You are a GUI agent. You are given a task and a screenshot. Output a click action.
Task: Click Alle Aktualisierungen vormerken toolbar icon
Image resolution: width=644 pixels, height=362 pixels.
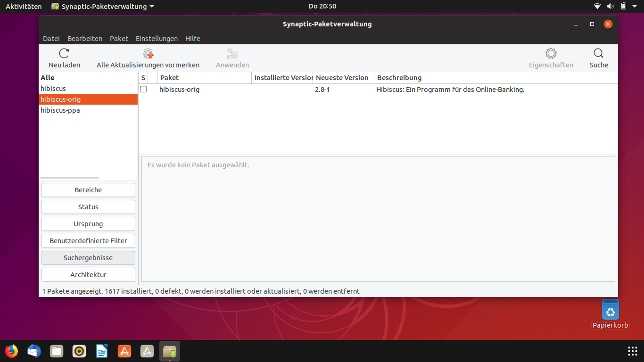[148, 53]
